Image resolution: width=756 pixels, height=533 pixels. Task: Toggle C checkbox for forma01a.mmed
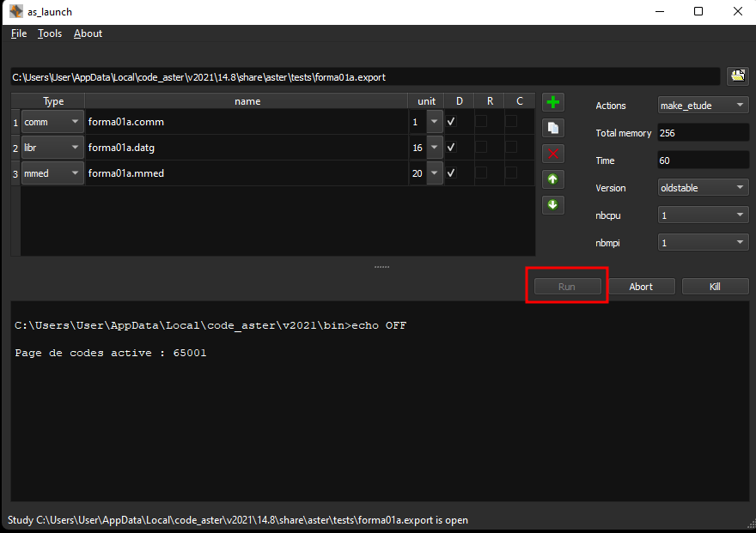tap(511, 173)
